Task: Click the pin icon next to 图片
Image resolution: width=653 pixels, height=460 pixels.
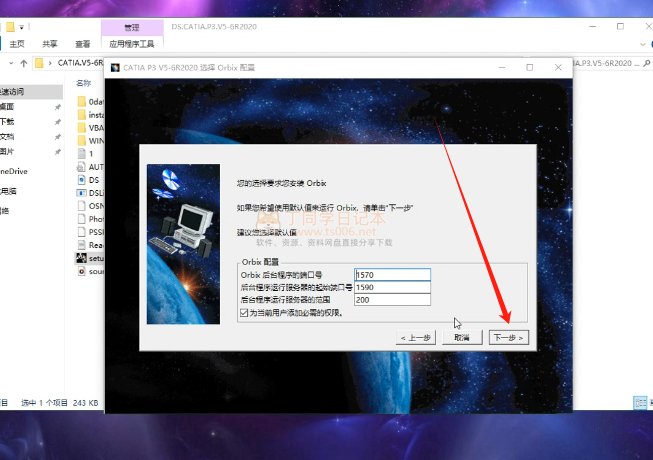Action: pos(57,152)
